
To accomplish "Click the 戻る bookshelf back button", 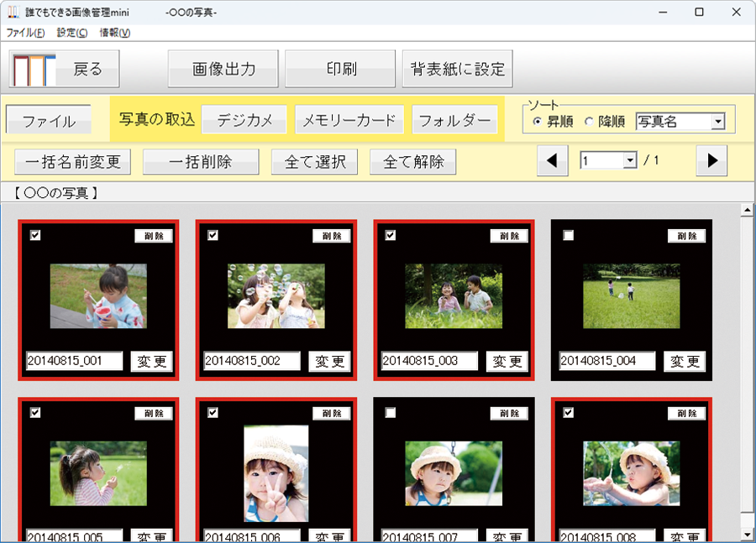I will point(65,69).
